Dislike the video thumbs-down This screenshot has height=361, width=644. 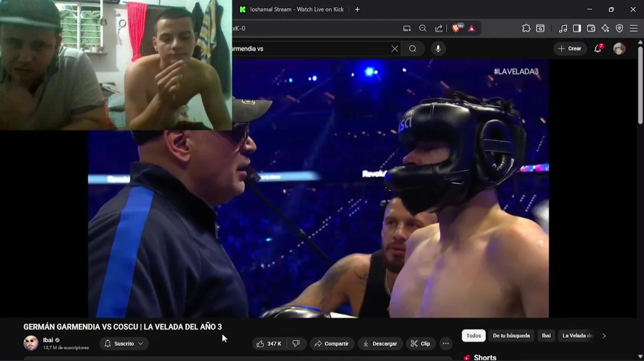296,343
